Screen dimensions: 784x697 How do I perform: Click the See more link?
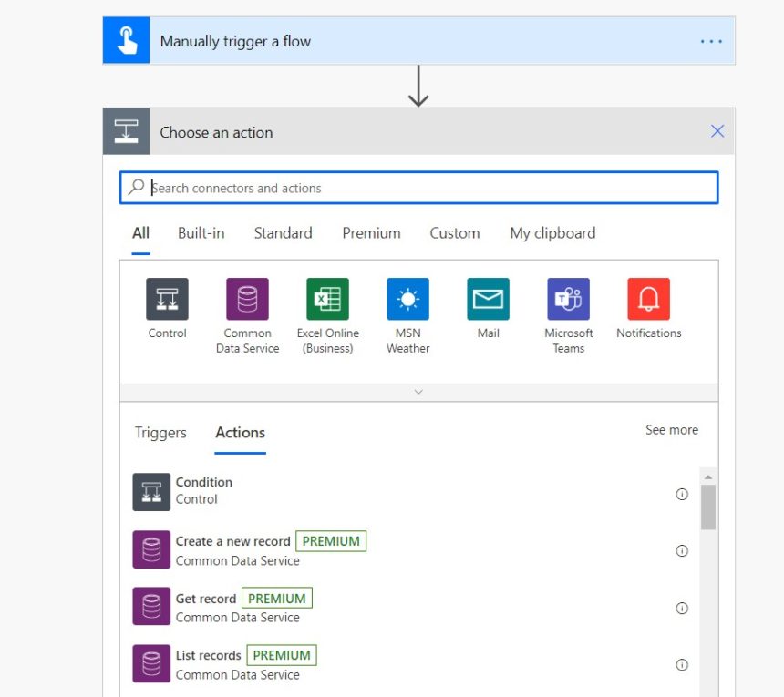(x=672, y=430)
